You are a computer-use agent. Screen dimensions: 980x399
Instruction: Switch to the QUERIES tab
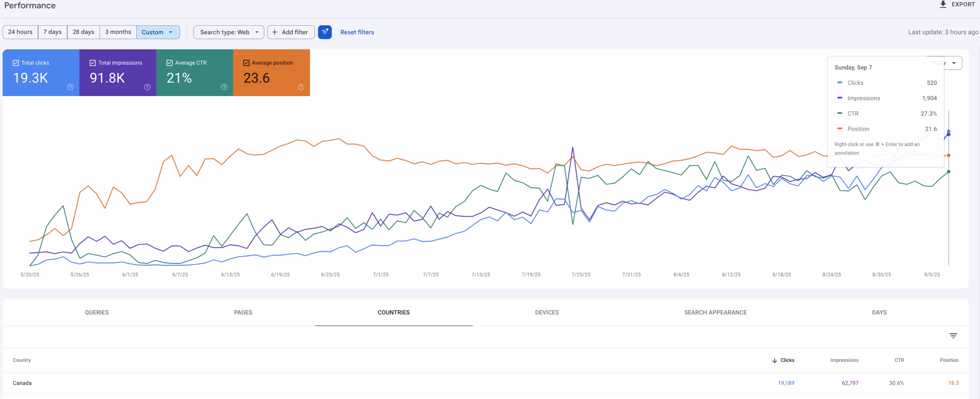point(96,312)
